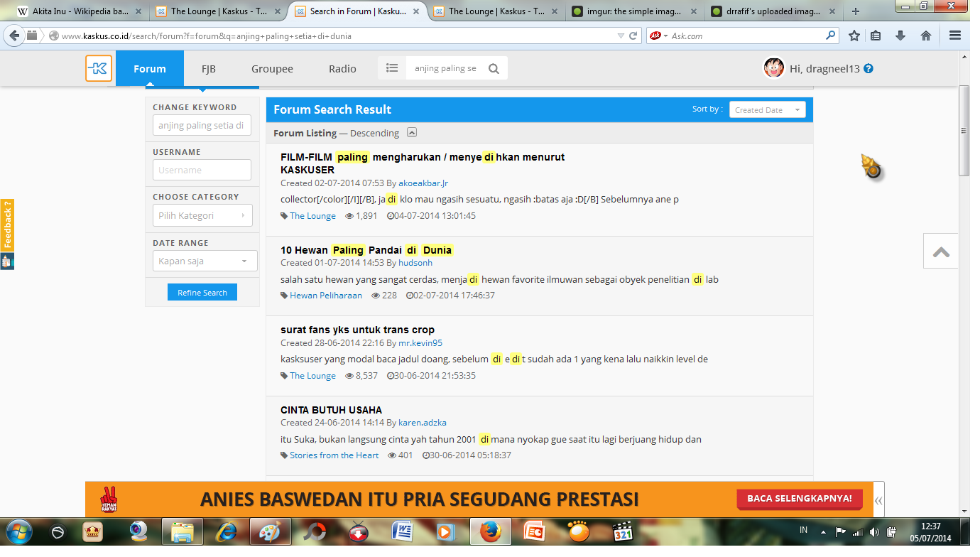Click the blue help question mark icon
This screenshot has width=980, height=557.
point(869,69)
